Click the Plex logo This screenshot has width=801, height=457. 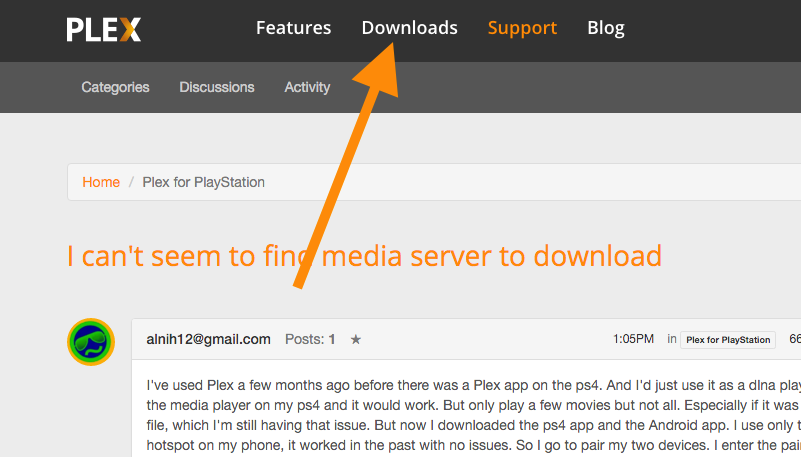click(x=103, y=30)
